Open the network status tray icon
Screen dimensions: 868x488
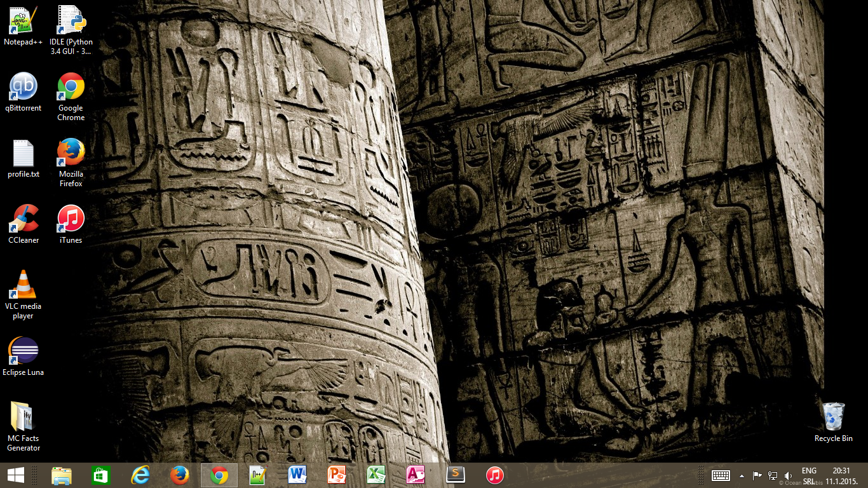coord(773,475)
